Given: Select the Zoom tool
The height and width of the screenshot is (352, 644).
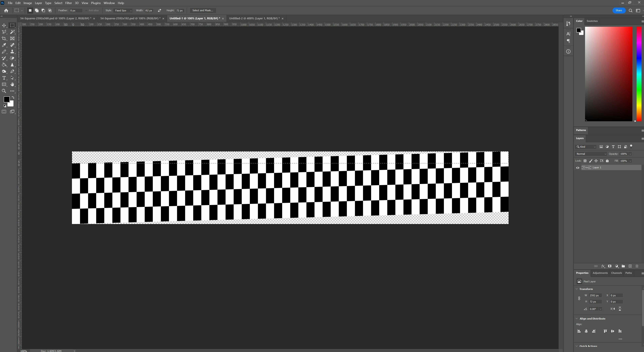Looking at the screenshot, I should (x=4, y=91).
